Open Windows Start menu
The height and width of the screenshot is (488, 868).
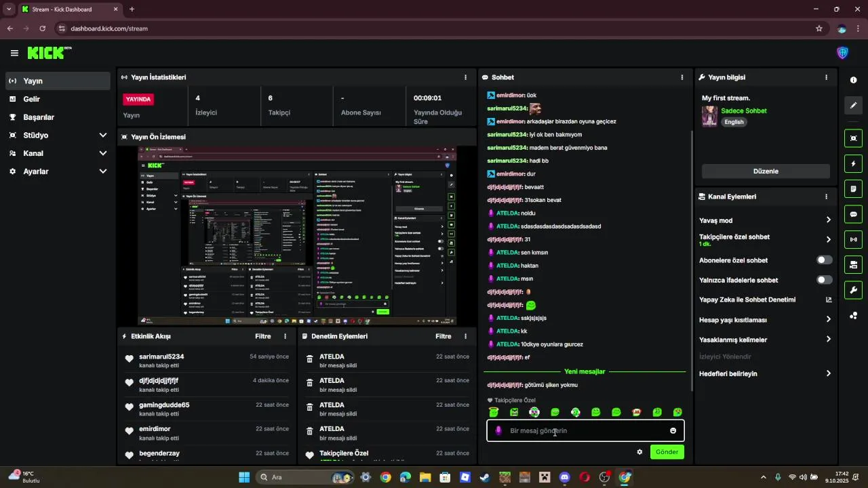tap(244, 477)
